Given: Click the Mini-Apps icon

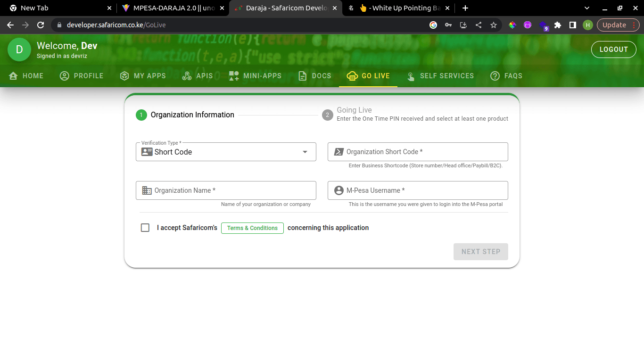Looking at the screenshot, I should (234, 76).
